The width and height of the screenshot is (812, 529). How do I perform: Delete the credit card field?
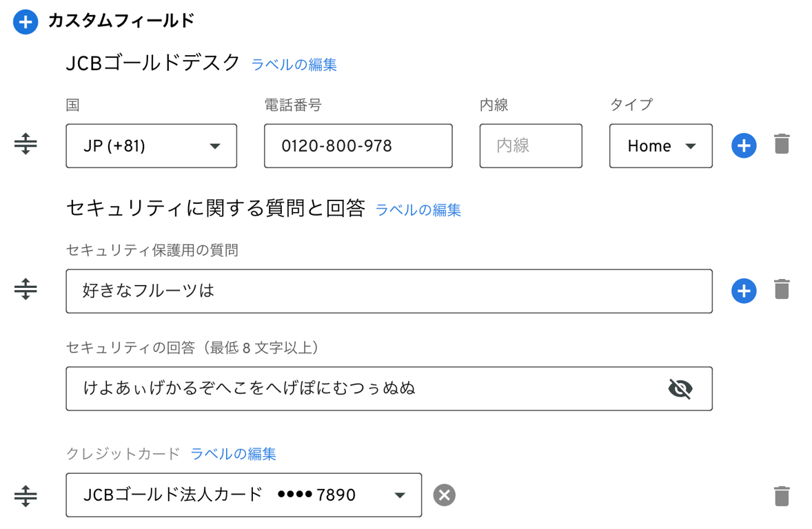782,495
